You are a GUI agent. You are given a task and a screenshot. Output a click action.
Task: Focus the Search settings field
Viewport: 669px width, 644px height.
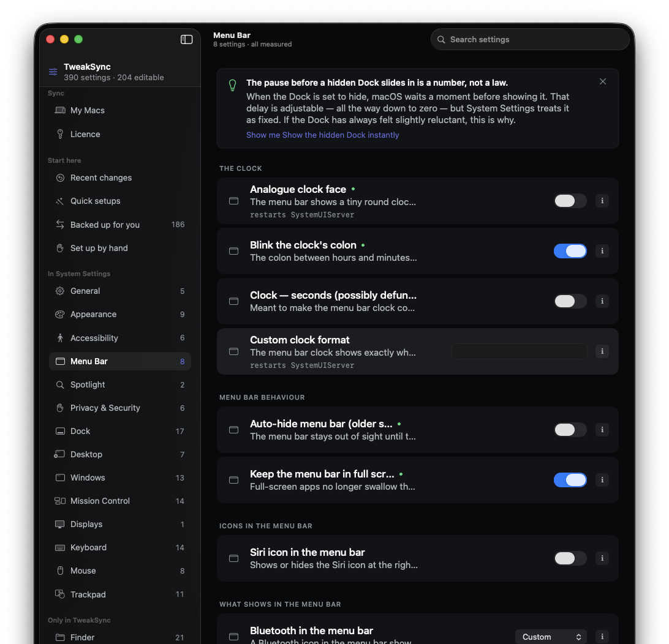click(530, 39)
